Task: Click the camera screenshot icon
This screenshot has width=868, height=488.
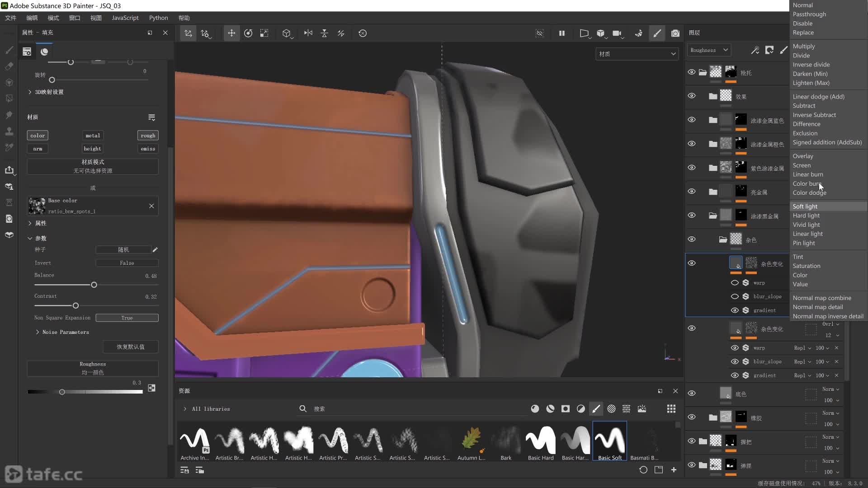Action: click(675, 33)
